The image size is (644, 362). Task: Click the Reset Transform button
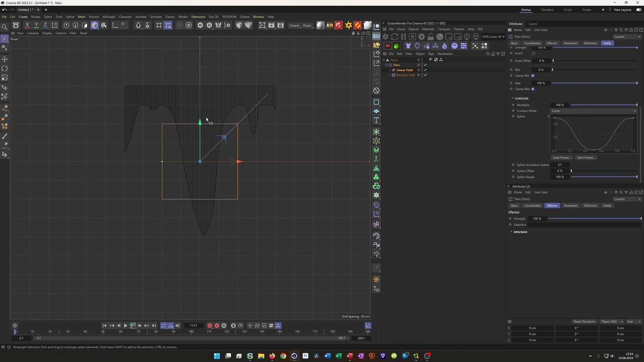pyautogui.click(x=584, y=322)
